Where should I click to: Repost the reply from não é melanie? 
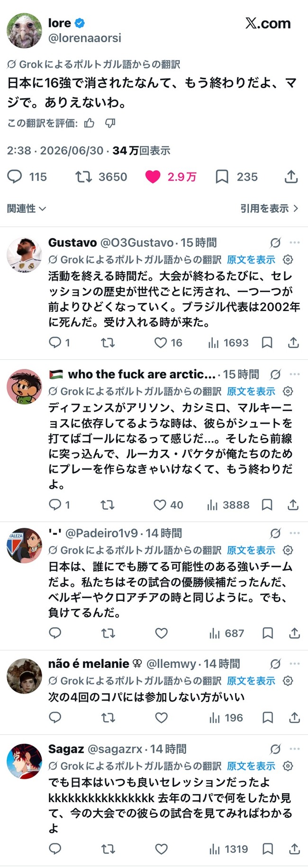(x=108, y=718)
